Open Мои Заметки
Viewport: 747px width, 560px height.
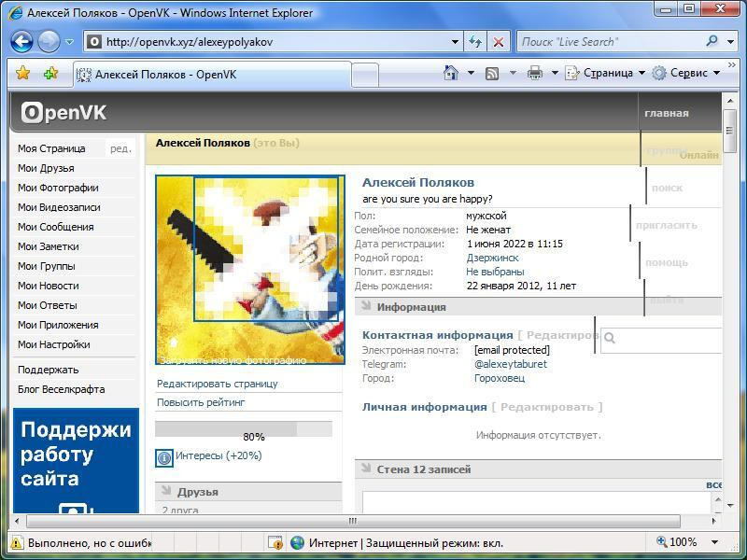(49, 246)
